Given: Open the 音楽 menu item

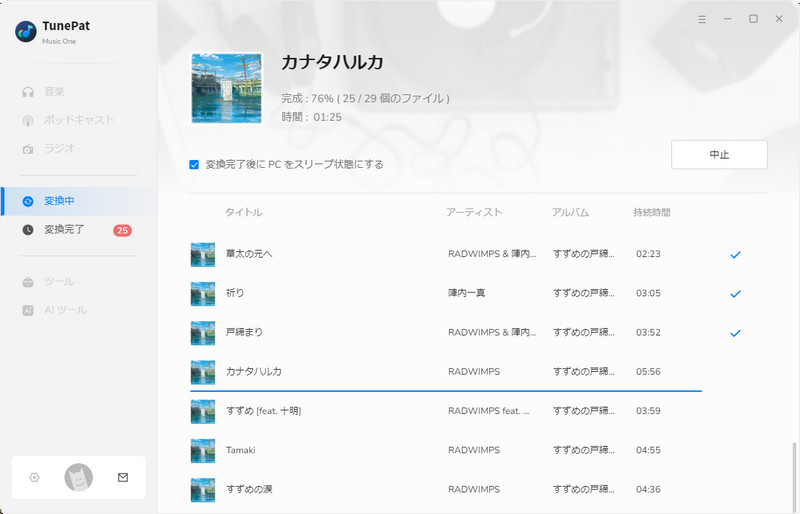Looking at the screenshot, I should point(54,91).
